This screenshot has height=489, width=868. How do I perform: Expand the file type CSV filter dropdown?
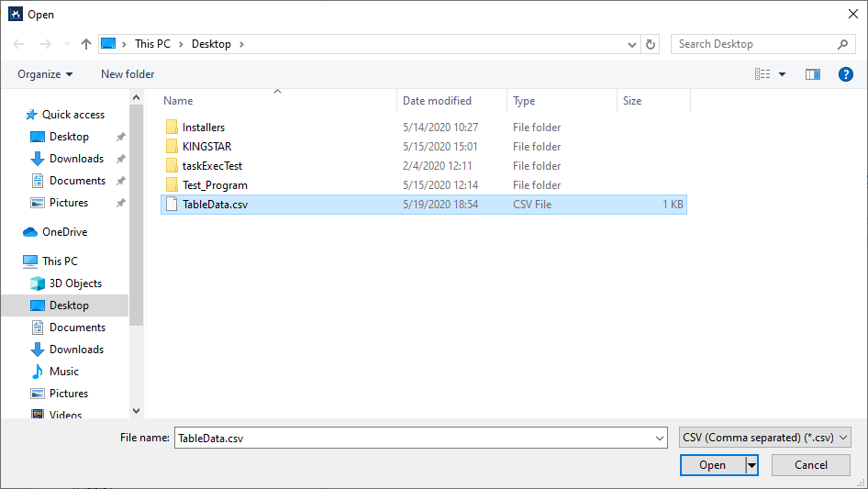[x=765, y=438]
